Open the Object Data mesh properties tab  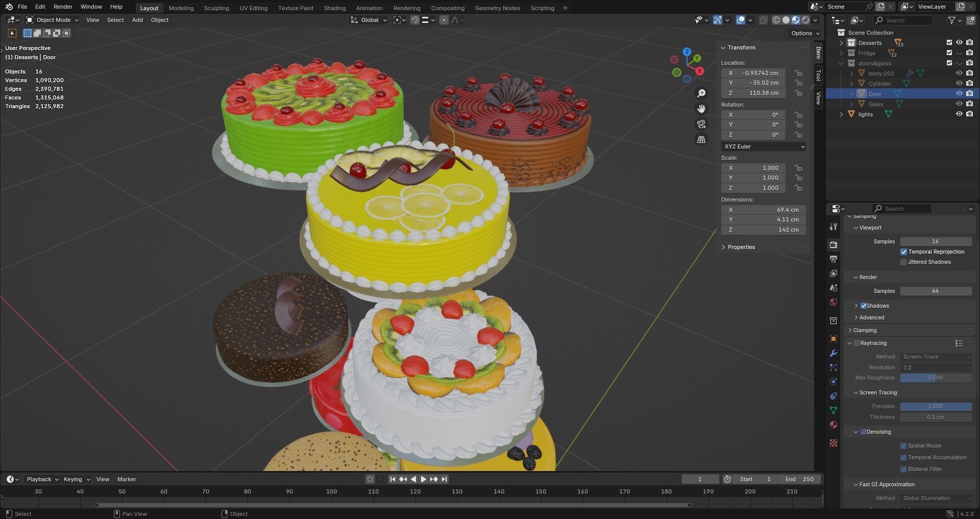(x=834, y=410)
